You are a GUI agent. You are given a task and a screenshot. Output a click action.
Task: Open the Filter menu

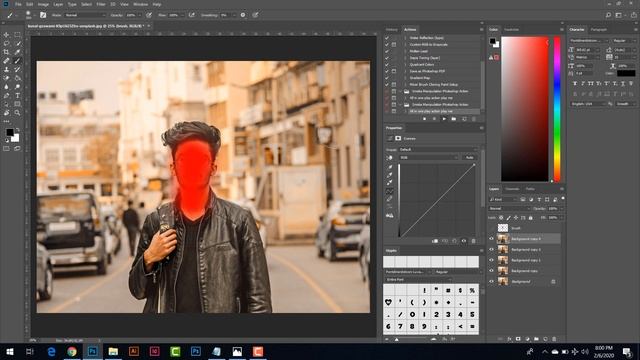101,4
